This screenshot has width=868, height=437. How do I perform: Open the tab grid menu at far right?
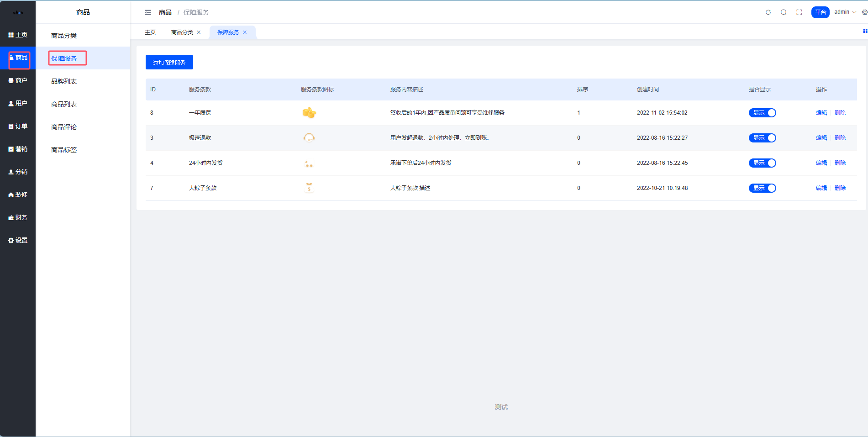click(x=864, y=31)
